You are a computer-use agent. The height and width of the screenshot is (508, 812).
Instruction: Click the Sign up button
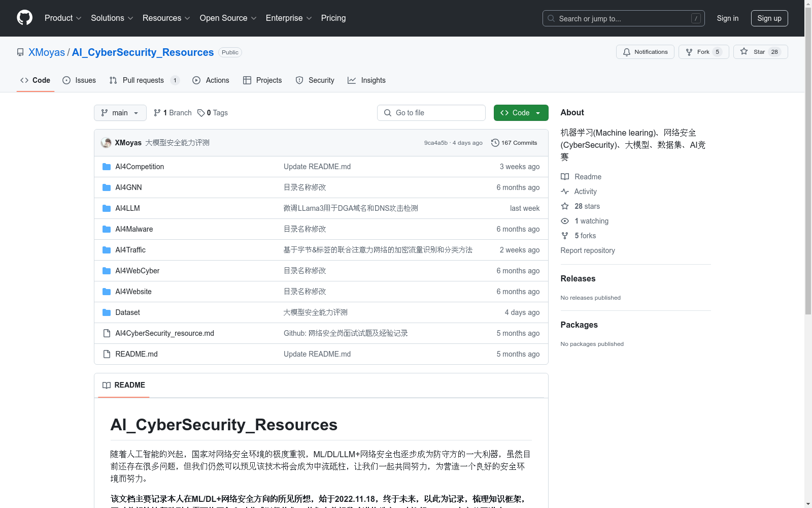[769, 18]
